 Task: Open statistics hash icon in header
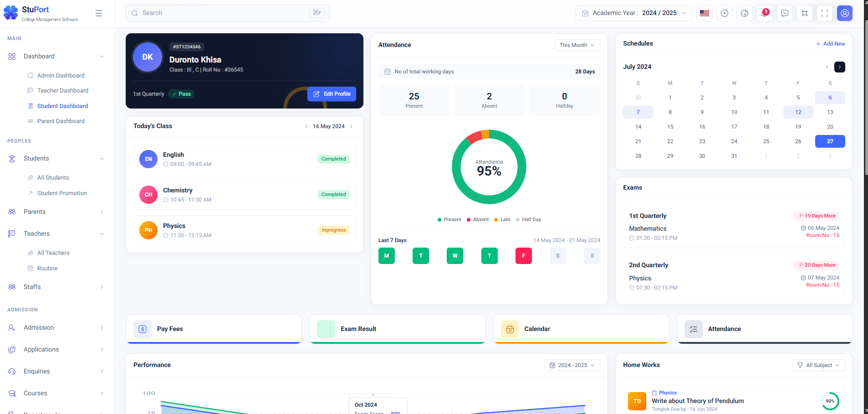(805, 13)
